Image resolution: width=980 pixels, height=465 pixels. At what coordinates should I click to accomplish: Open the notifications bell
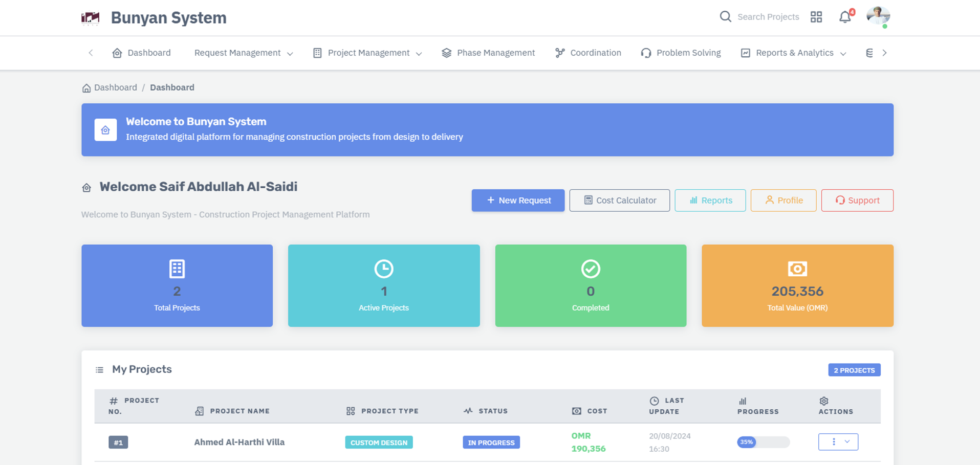(845, 17)
